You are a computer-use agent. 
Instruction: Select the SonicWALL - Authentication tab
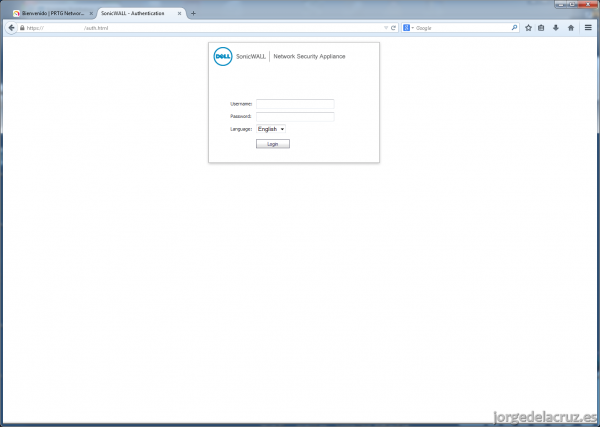point(139,13)
